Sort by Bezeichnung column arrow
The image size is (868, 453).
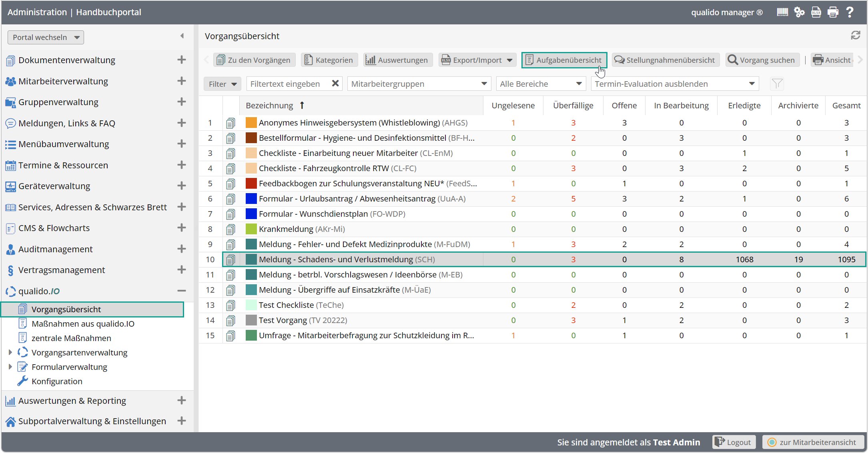coord(302,105)
